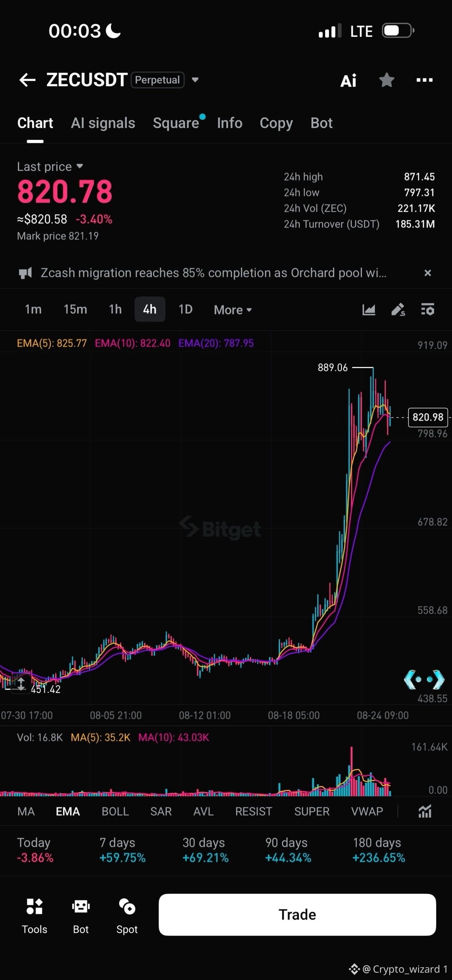Tap 90 days +44.34% performance
The image size is (452, 980).
(288, 850)
